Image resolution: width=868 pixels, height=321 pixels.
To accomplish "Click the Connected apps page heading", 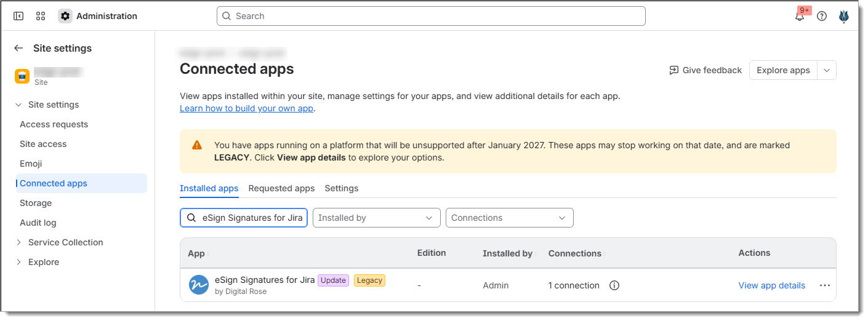I will pos(237,69).
